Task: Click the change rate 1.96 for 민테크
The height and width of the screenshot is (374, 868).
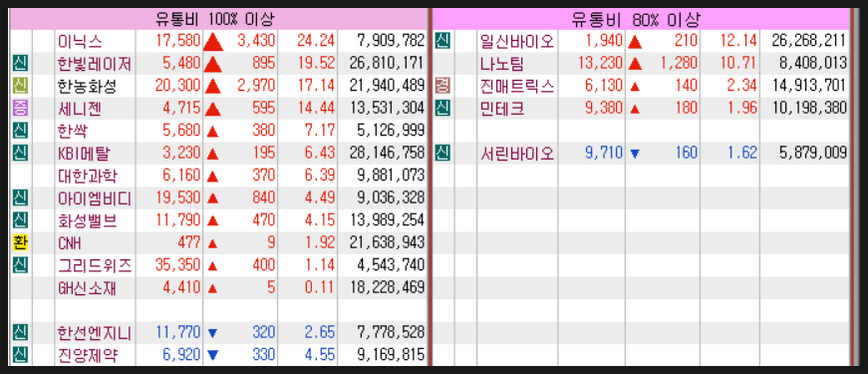Action: pyautogui.click(x=741, y=109)
